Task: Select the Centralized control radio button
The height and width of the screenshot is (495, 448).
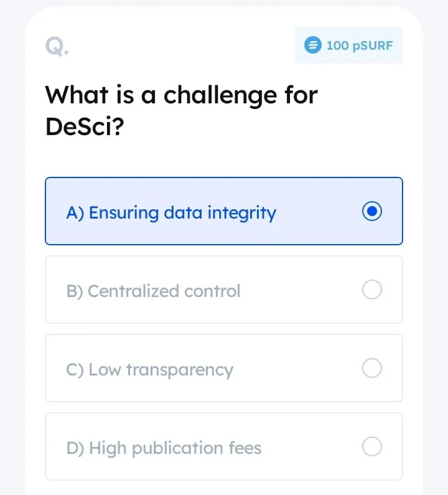Action: coord(371,290)
